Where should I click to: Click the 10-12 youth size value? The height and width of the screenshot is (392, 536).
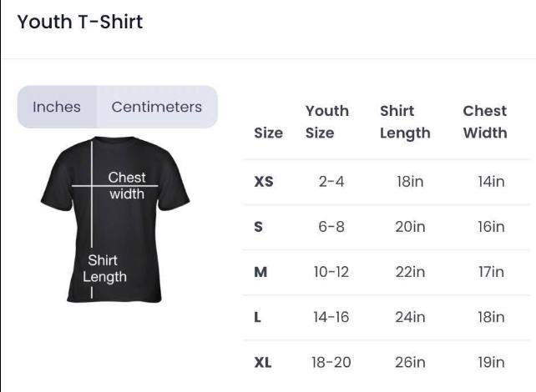point(331,272)
